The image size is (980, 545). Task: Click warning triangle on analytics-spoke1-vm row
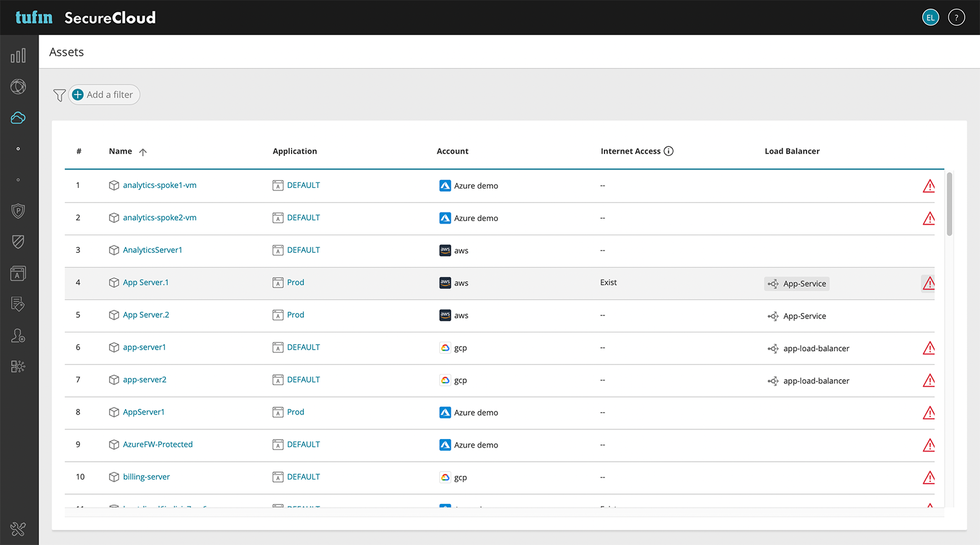coord(929,186)
